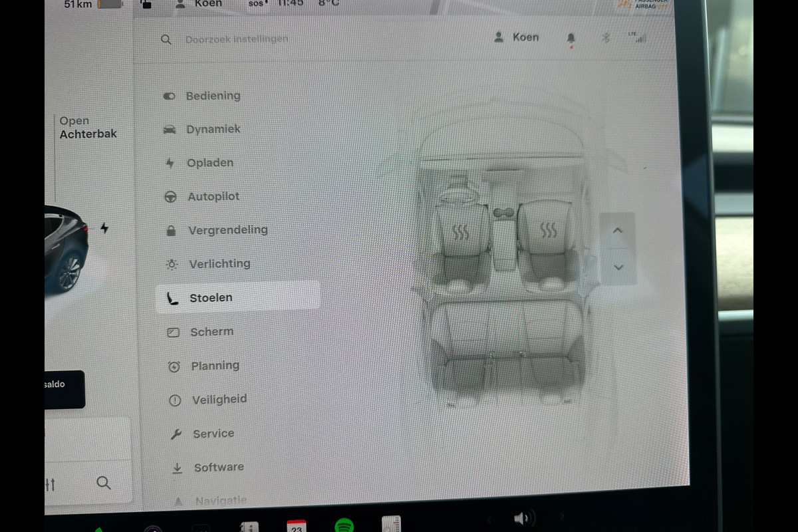Open the Koen driver profile menu
This screenshot has height=532, width=798.
tap(517, 37)
